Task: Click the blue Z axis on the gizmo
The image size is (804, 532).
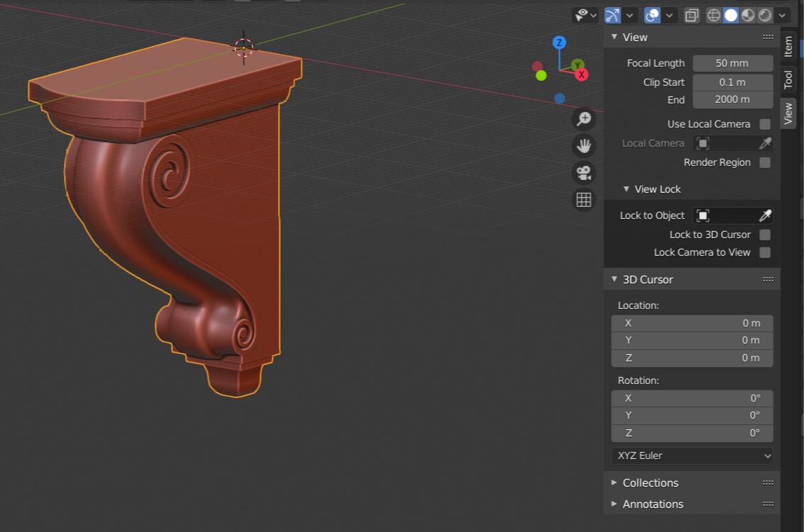Action: pos(559,43)
